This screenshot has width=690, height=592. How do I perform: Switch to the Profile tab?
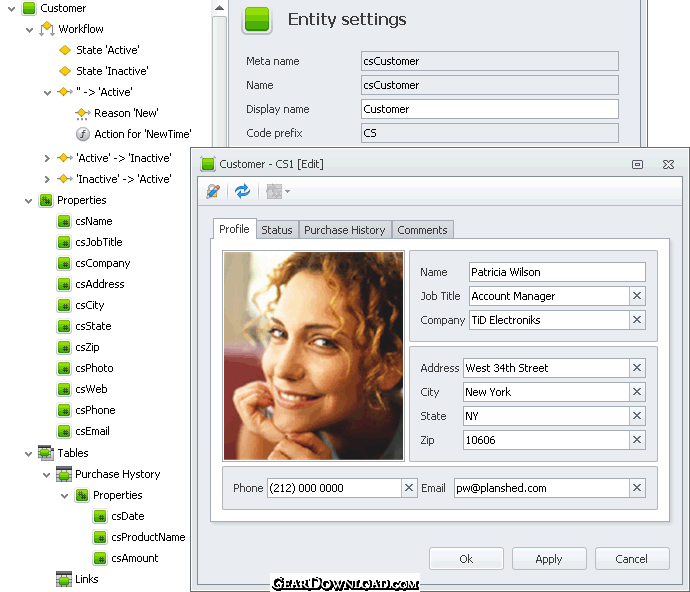click(234, 229)
